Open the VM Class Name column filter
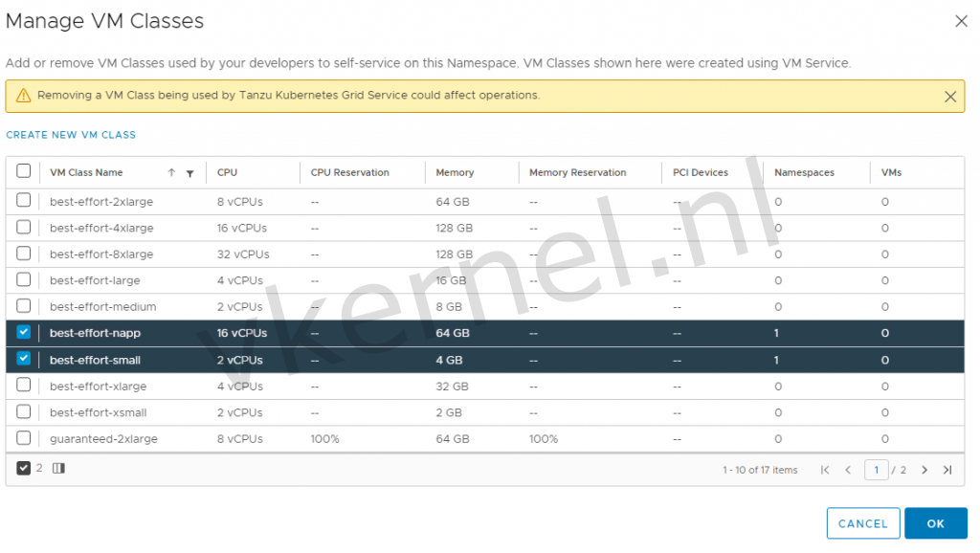 (x=189, y=173)
